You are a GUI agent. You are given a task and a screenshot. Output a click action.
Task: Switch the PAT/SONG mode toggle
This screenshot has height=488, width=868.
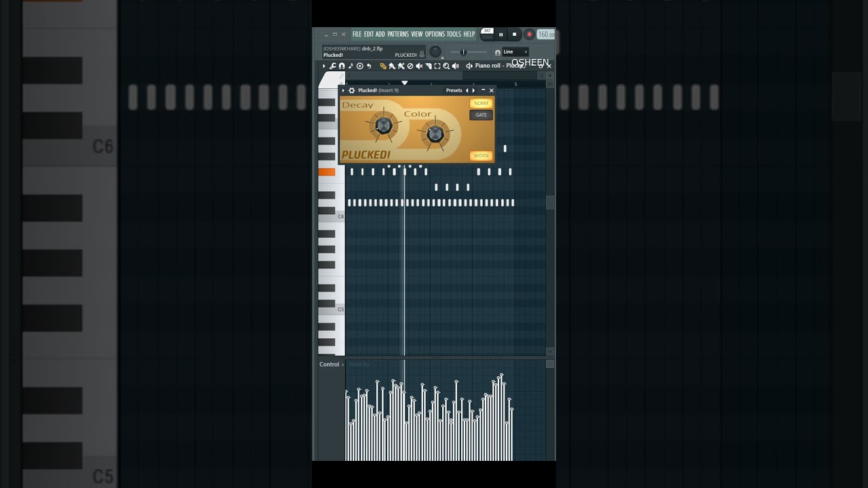click(x=488, y=34)
